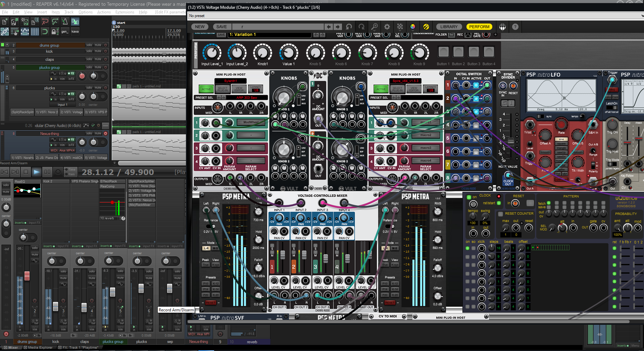Viewport: 644px width, 351px height.
Task: Disarm recording on the Nexus-thing track
Action: [105, 133]
